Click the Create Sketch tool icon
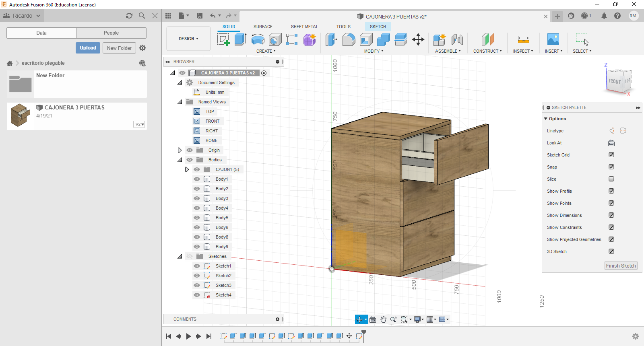 click(223, 39)
